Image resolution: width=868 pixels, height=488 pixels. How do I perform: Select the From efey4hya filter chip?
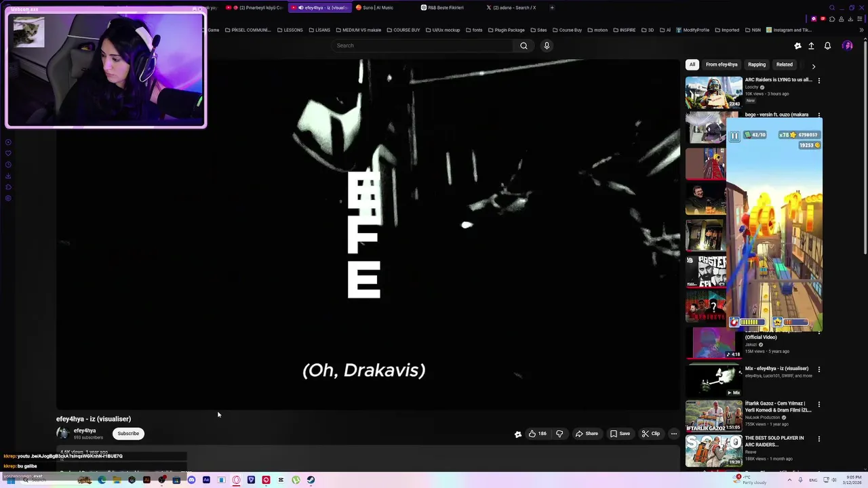722,64
